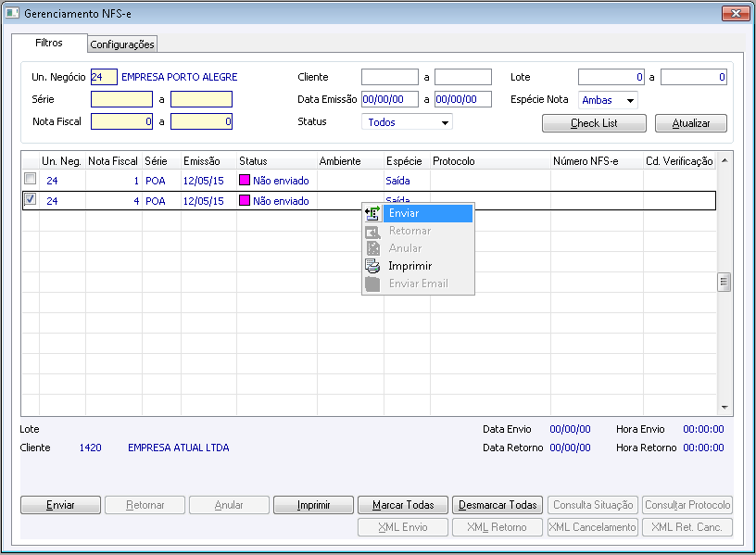
Task: Click the XML Cancelamento button
Action: [593, 527]
